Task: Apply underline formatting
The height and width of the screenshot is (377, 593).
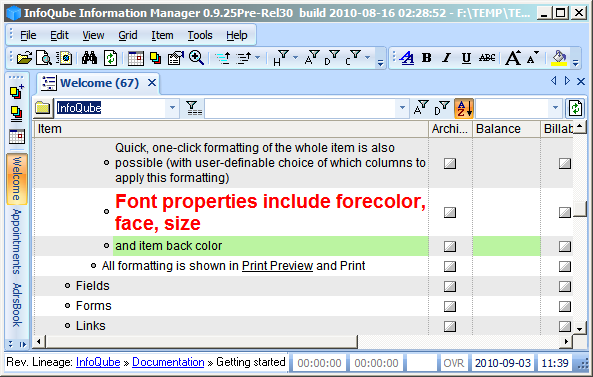Action: pos(466,58)
